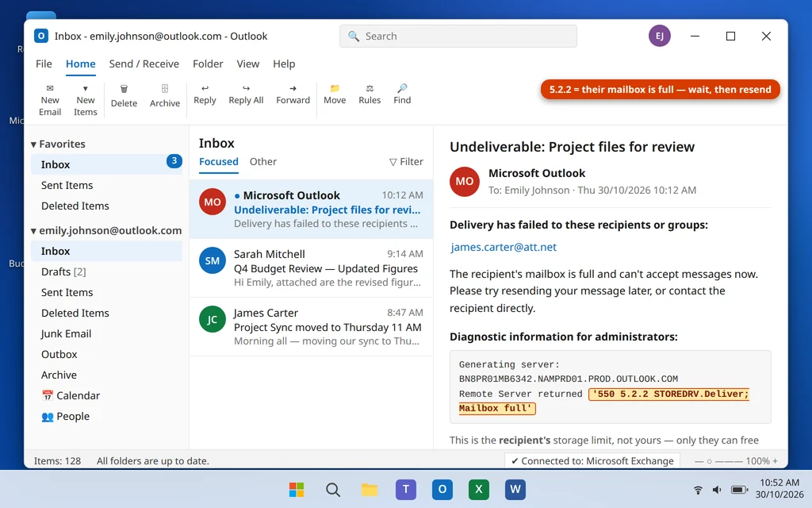Forward the selected email

click(293, 95)
